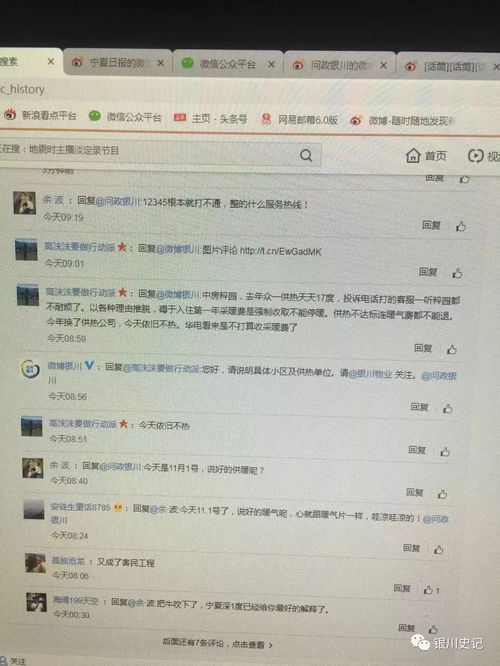Open the 主页 - 头条号 bookmark
This screenshot has height=666, width=500.
click(211, 118)
